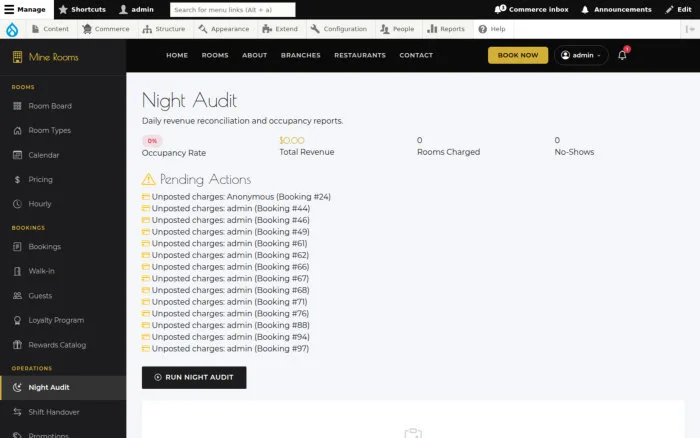Viewport: 700px width, 438px height.
Task: Open Pricing dollar icon
Action: [x=17, y=179]
